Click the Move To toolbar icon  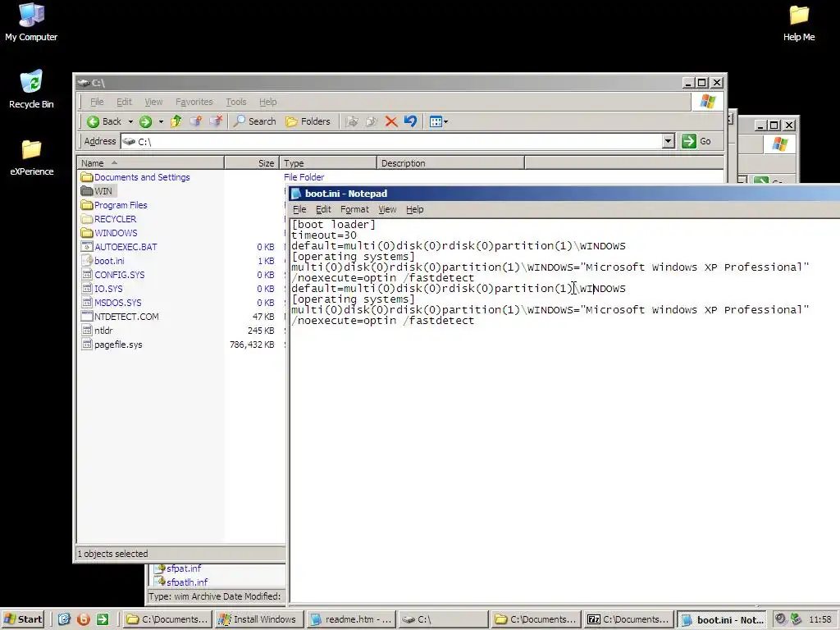click(x=351, y=121)
